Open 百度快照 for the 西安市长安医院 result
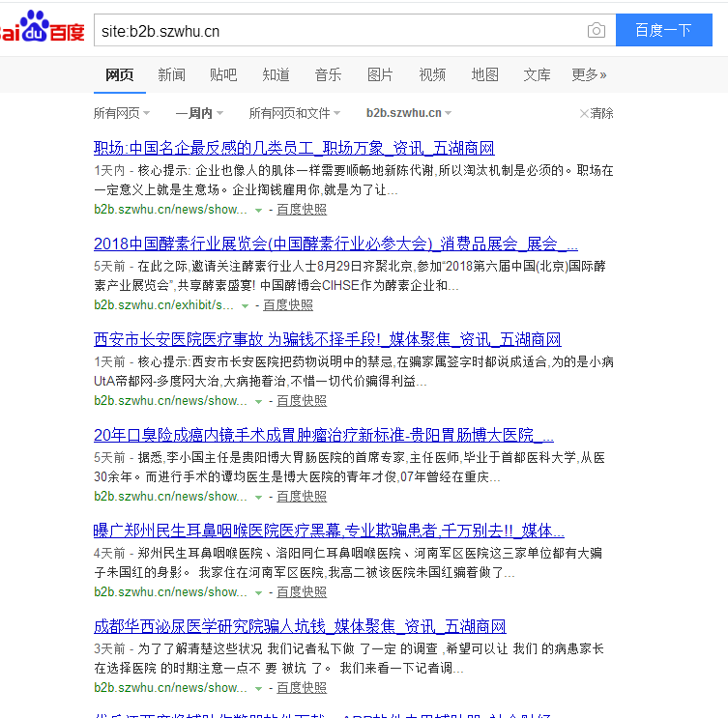Viewport: 728px width, 718px height. pos(302,401)
